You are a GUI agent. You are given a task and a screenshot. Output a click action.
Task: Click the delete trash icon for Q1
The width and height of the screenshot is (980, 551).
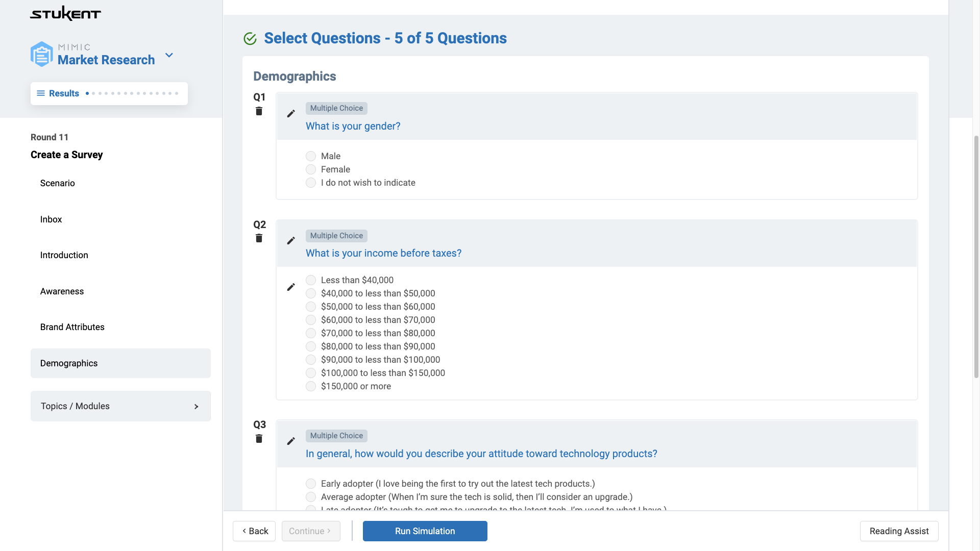pyautogui.click(x=259, y=111)
